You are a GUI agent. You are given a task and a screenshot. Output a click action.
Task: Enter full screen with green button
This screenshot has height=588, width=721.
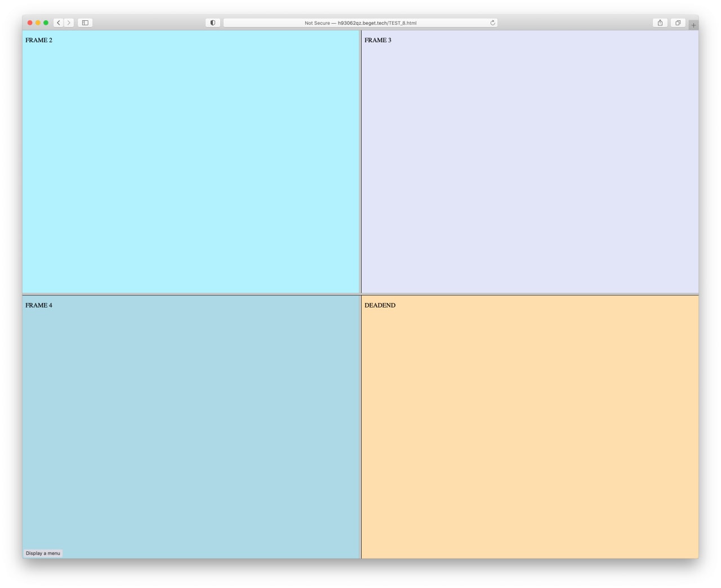tap(46, 23)
